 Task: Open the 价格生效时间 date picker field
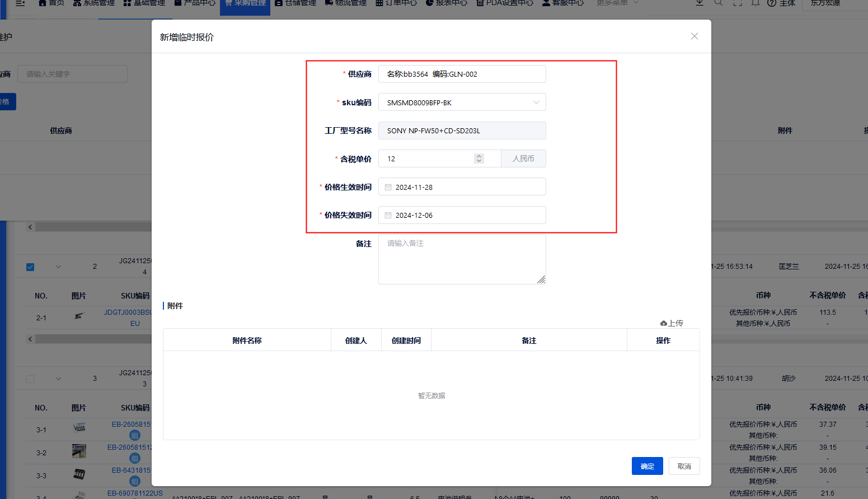[x=462, y=186]
